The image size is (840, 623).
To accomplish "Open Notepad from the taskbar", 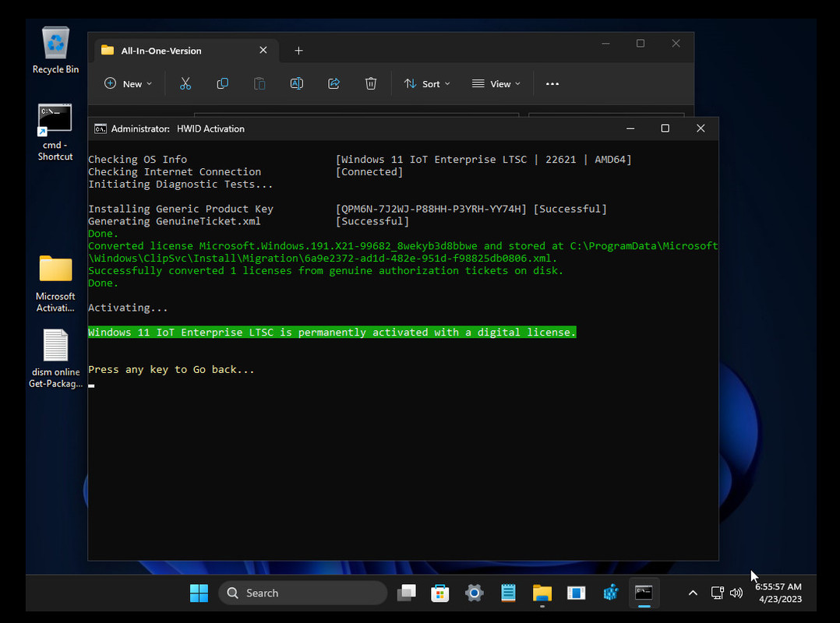I will 508,593.
